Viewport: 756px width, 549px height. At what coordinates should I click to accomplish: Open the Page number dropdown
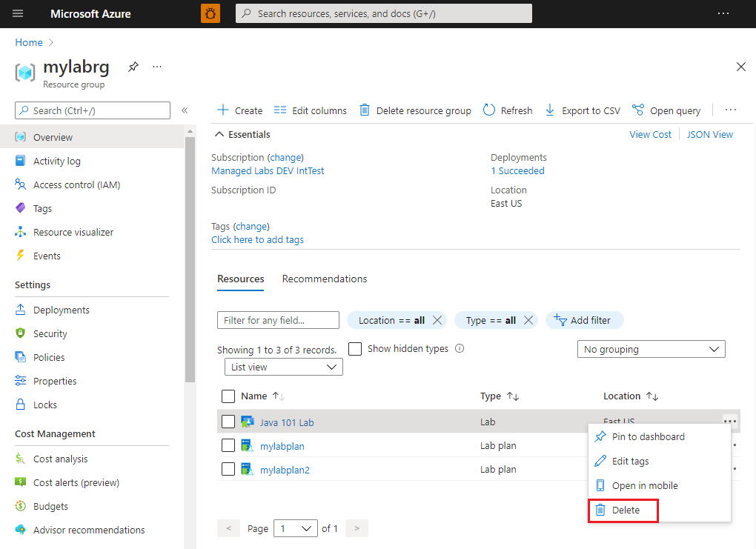pyautogui.click(x=296, y=528)
